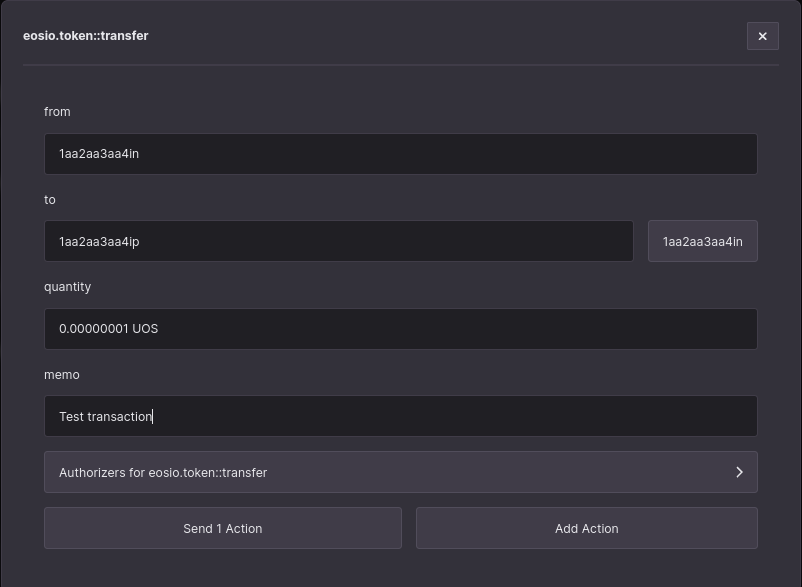The width and height of the screenshot is (802, 587).
Task: Expand the Authorizers chevron arrow
Action: click(739, 472)
